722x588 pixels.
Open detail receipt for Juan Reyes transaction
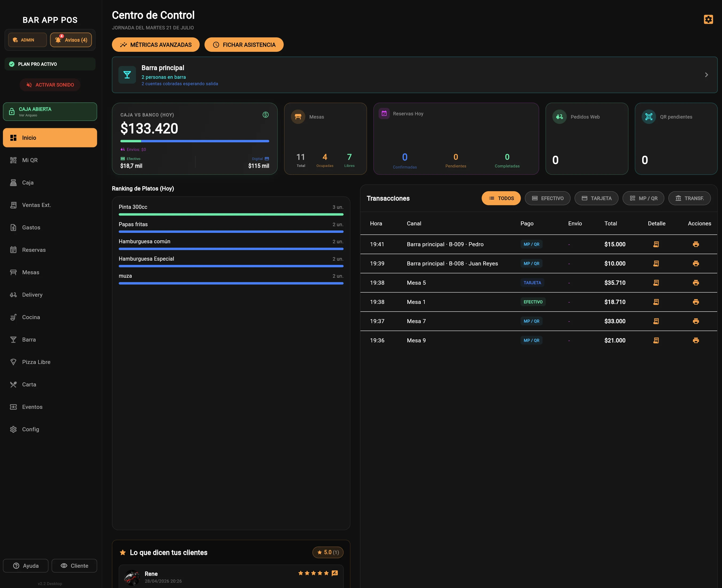click(656, 264)
